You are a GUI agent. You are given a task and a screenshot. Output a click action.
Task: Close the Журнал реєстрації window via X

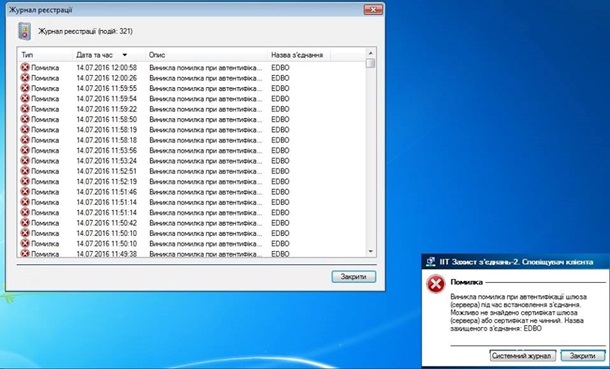pyautogui.click(x=373, y=10)
